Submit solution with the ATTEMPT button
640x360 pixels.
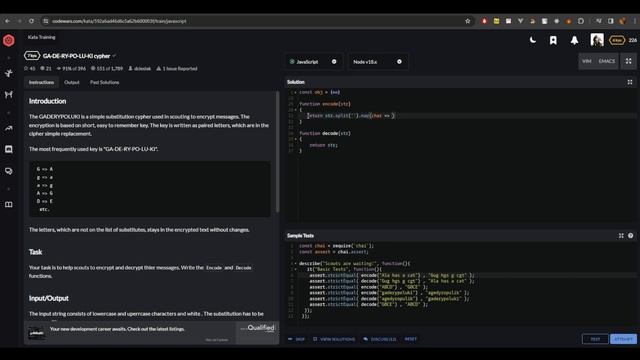coord(623,339)
